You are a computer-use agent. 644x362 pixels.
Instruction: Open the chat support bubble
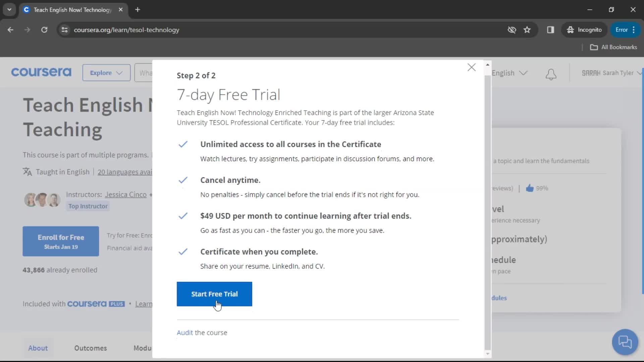(x=625, y=342)
